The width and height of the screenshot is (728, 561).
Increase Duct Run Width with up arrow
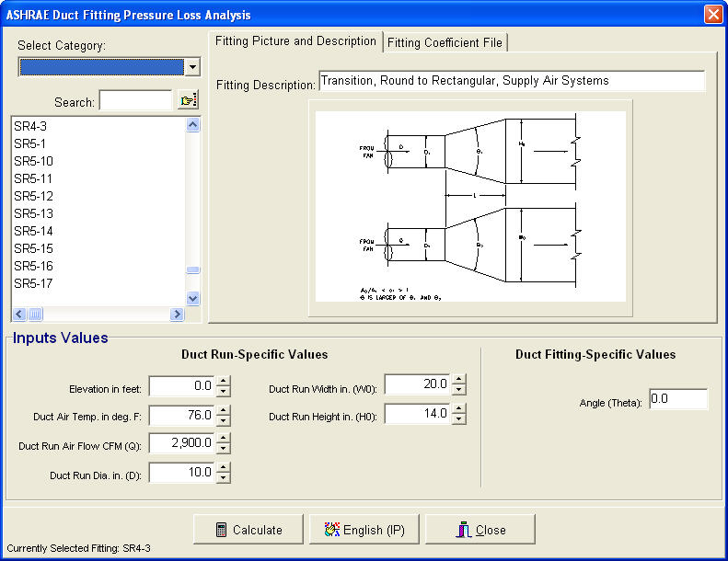pyautogui.click(x=458, y=379)
